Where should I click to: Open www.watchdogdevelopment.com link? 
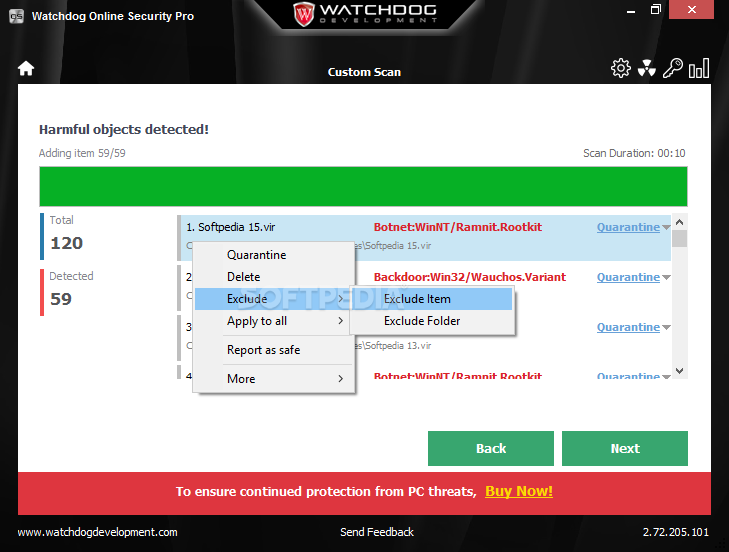(98, 532)
